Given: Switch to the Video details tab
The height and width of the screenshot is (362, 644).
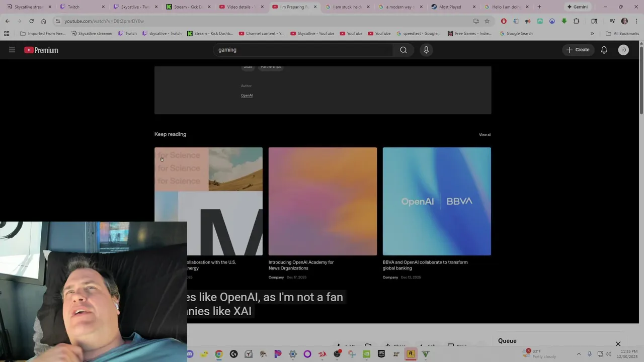Looking at the screenshot, I should coord(242,7).
